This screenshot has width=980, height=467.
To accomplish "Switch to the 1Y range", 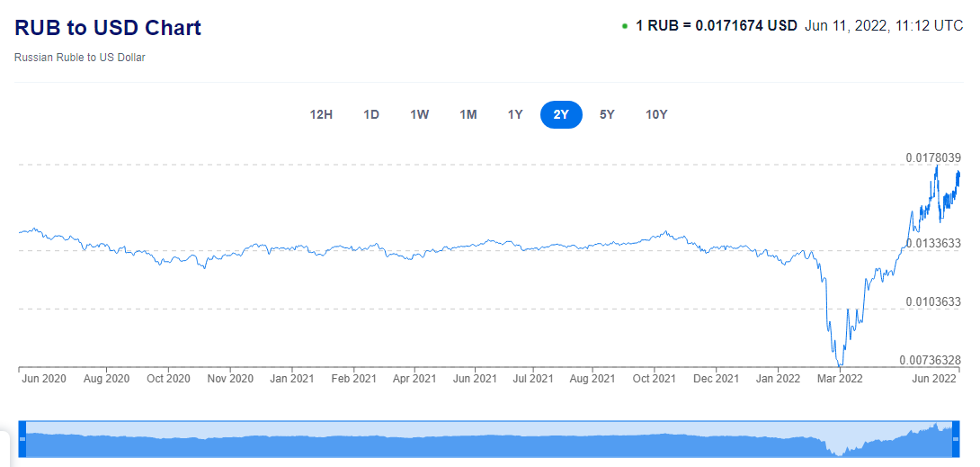I will click(515, 114).
